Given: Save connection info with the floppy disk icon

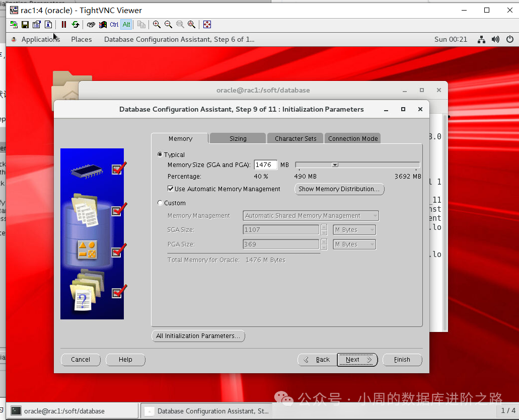Looking at the screenshot, I should pyautogui.click(x=25, y=25).
